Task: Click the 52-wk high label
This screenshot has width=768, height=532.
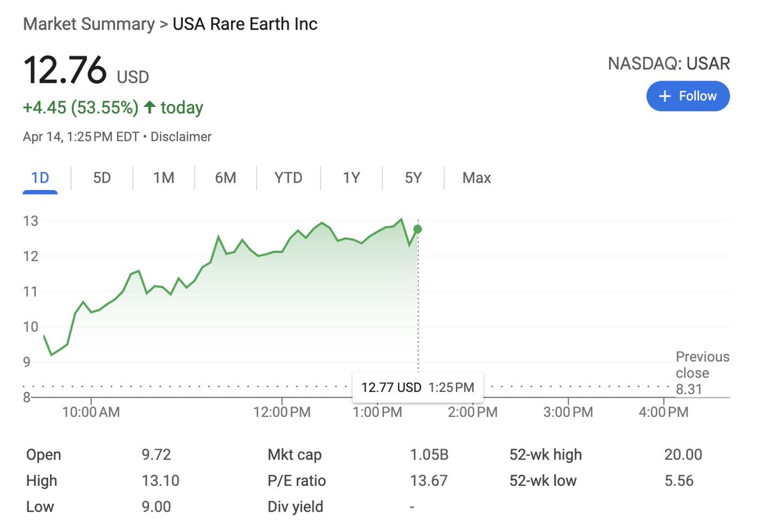Action: [545, 455]
